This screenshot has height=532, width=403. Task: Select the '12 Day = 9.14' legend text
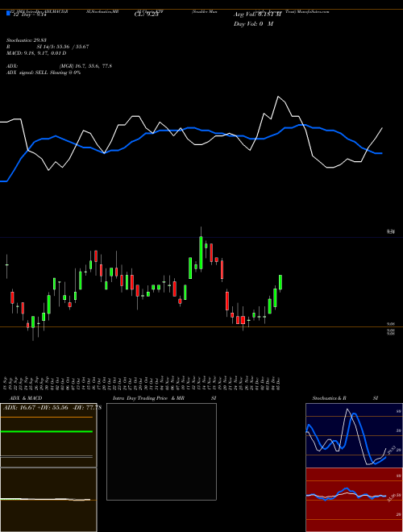[x=30, y=15]
